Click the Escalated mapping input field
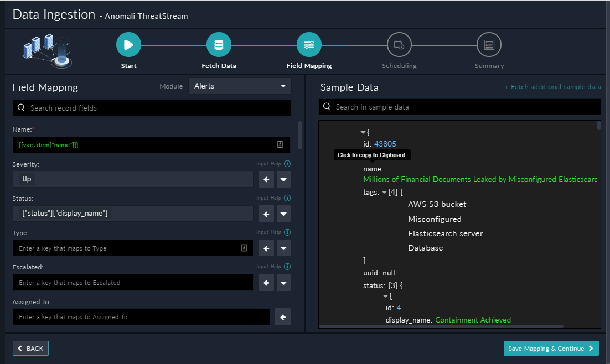Screen dimensions: 610x364 [133, 283]
